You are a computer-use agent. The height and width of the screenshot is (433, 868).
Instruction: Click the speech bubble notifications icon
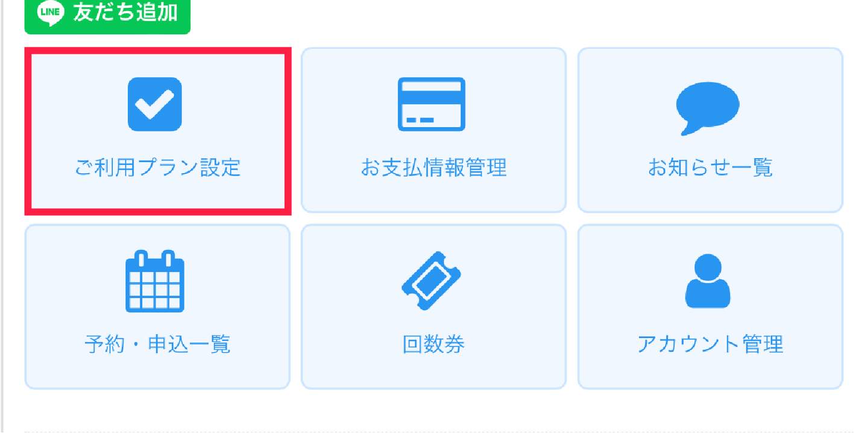(708, 108)
